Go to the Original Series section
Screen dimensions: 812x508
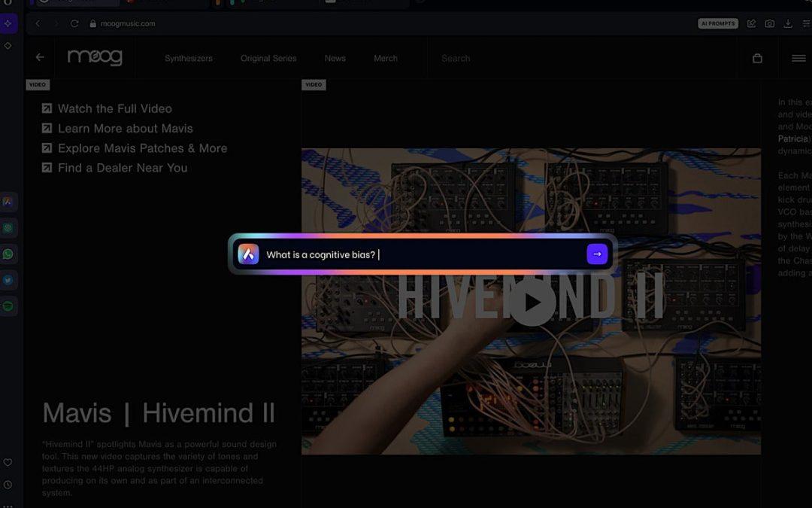click(268, 58)
